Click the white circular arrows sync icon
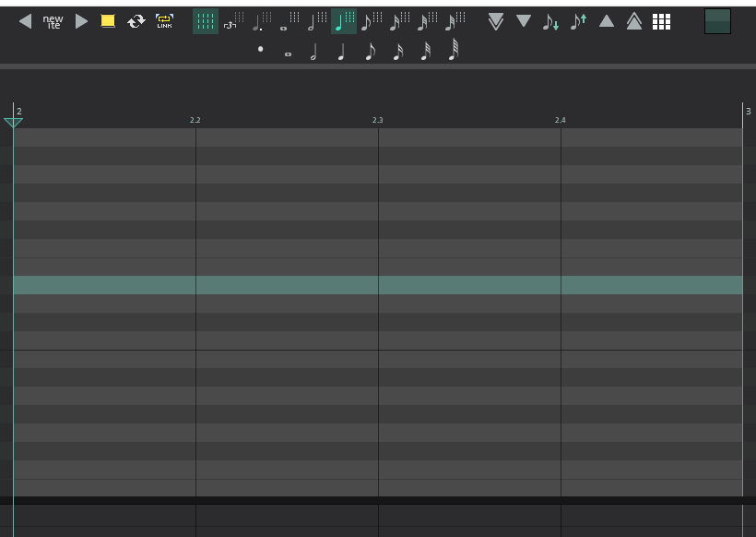Image resolution: width=756 pixels, height=537 pixels. [x=136, y=21]
